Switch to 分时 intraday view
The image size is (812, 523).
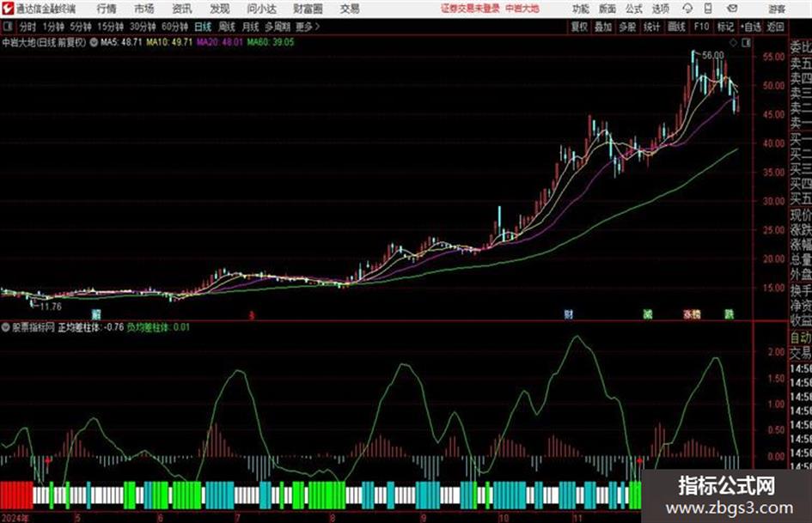tap(28, 27)
